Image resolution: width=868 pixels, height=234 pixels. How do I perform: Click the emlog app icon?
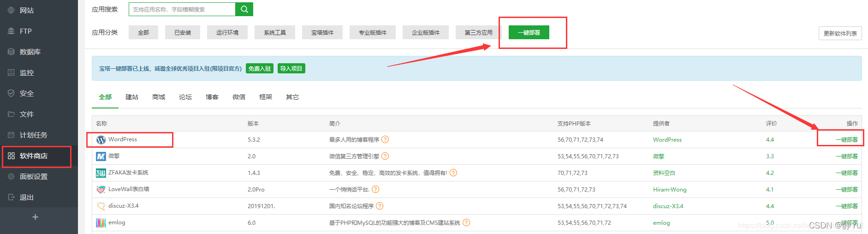101,223
